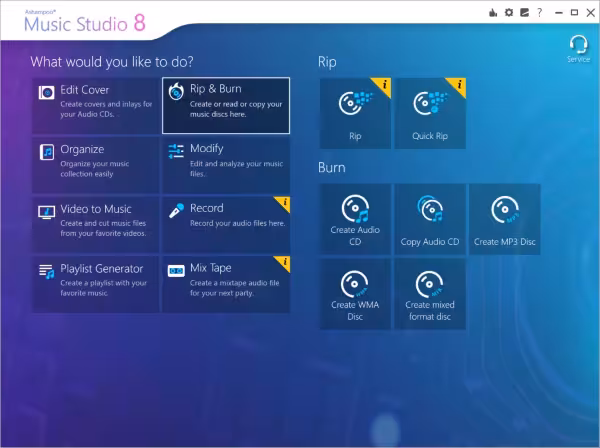Image resolution: width=600 pixels, height=448 pixels.
Task: Open the Organize music note icon
Action: point(47,152)
